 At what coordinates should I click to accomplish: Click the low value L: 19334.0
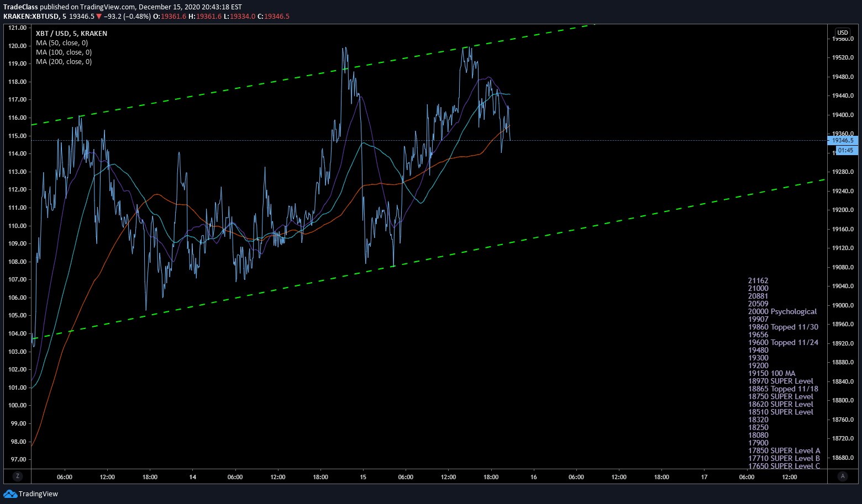click(240, 17)
